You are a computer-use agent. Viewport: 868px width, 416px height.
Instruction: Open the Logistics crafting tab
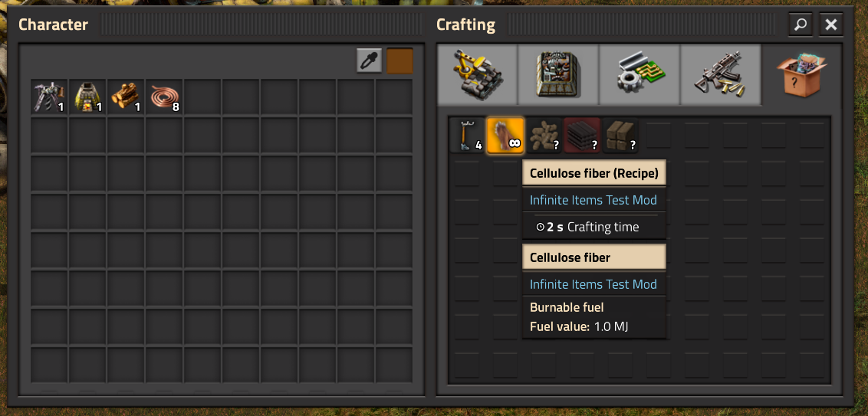(x=477, y=74)
